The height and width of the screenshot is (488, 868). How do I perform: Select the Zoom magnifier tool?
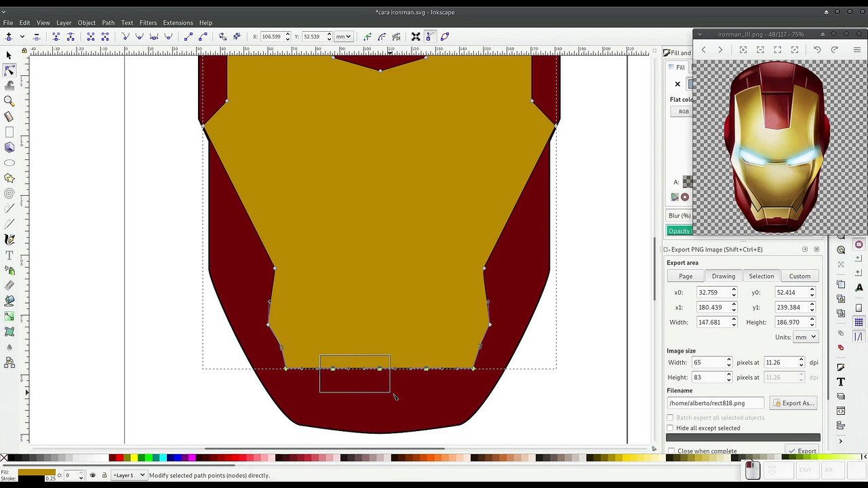[9, 101]
